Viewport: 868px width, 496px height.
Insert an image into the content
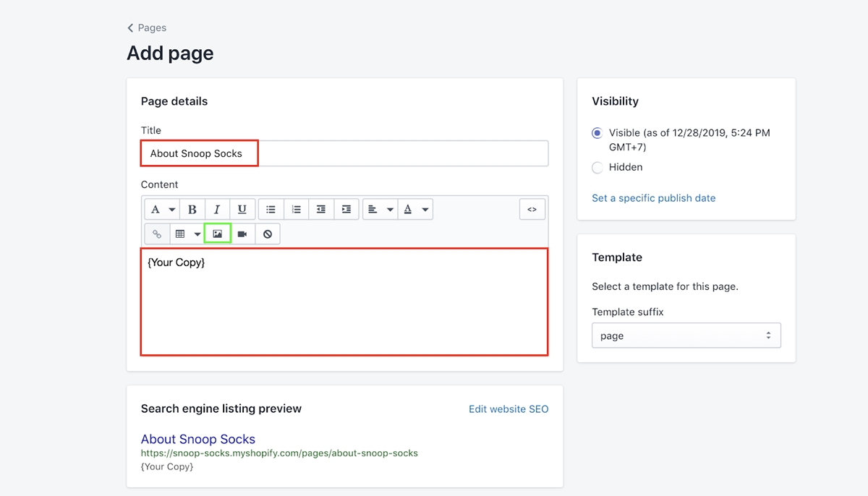[x=217, y=234]
